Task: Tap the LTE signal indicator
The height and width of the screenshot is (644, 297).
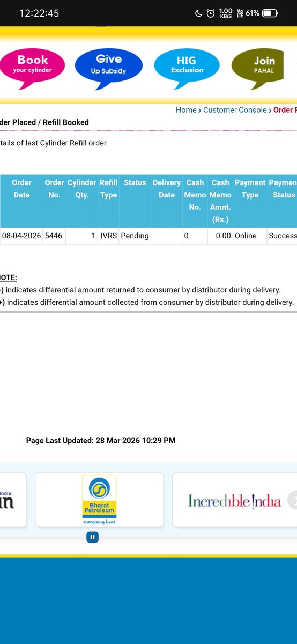Action: click(x=240, y=13)
